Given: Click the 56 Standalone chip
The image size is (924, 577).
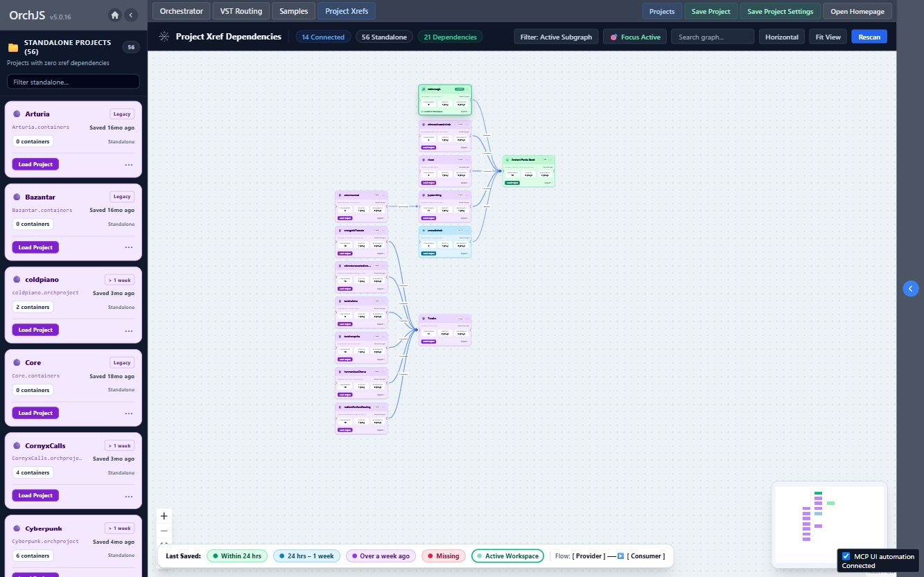Looking at the screenshot, I should 385,37.
